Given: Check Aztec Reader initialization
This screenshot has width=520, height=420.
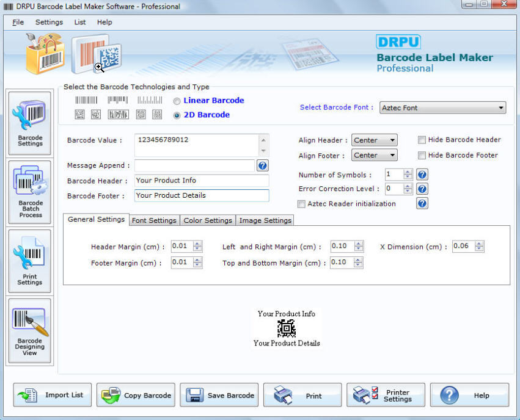Looking at the screenshot, I should tap(301, 204).
